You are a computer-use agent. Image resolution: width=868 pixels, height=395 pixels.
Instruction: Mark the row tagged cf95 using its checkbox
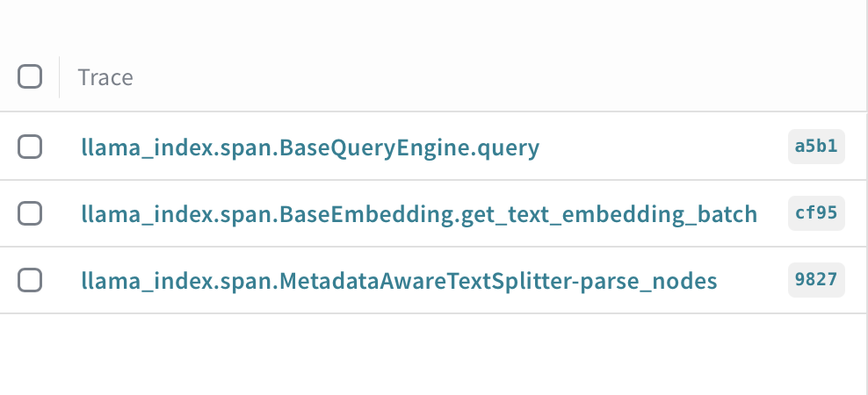coord(30,213)
